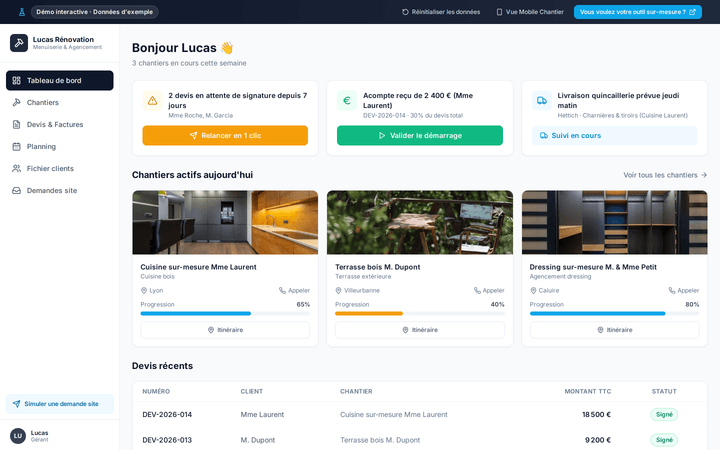Open the terrace photo thumbnail
This screenshot has width=720, height=450.
(x=420, y=223)
